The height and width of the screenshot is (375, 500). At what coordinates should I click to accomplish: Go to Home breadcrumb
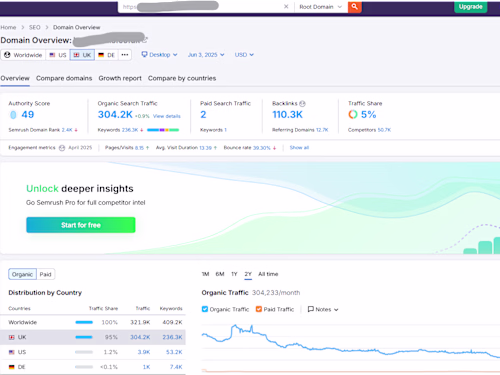(x=8, y=27)
